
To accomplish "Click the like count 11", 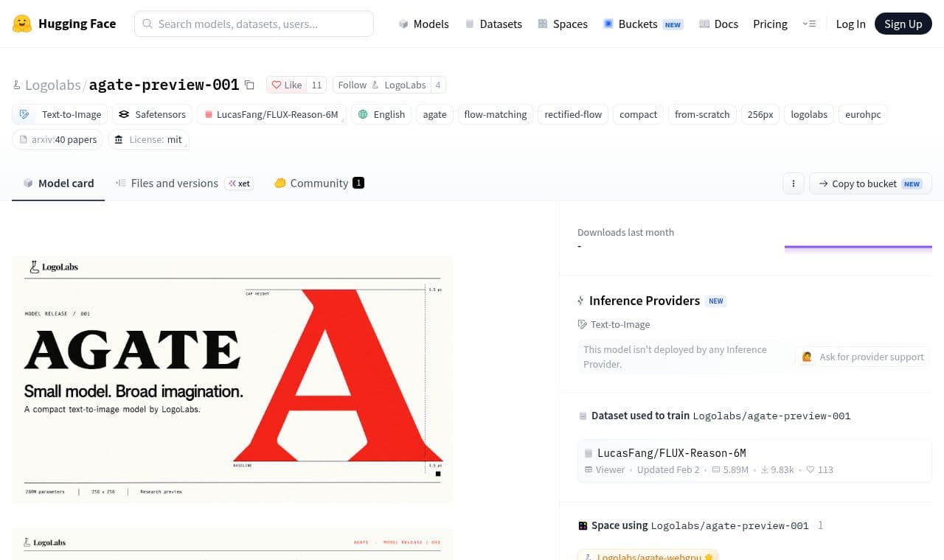I will pyautogui.click(x=316, y=85).
